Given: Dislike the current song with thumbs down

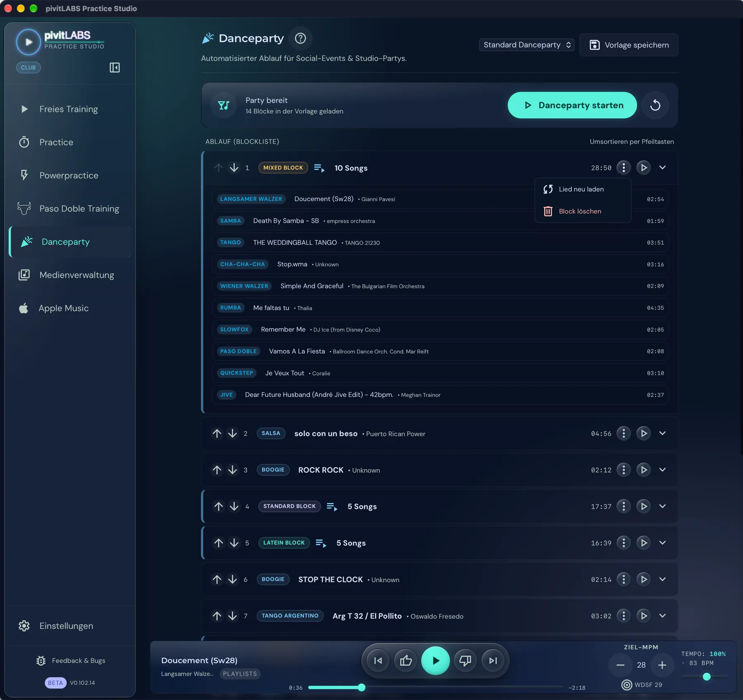Looking at the screenshot, I should tap(465, 661).
